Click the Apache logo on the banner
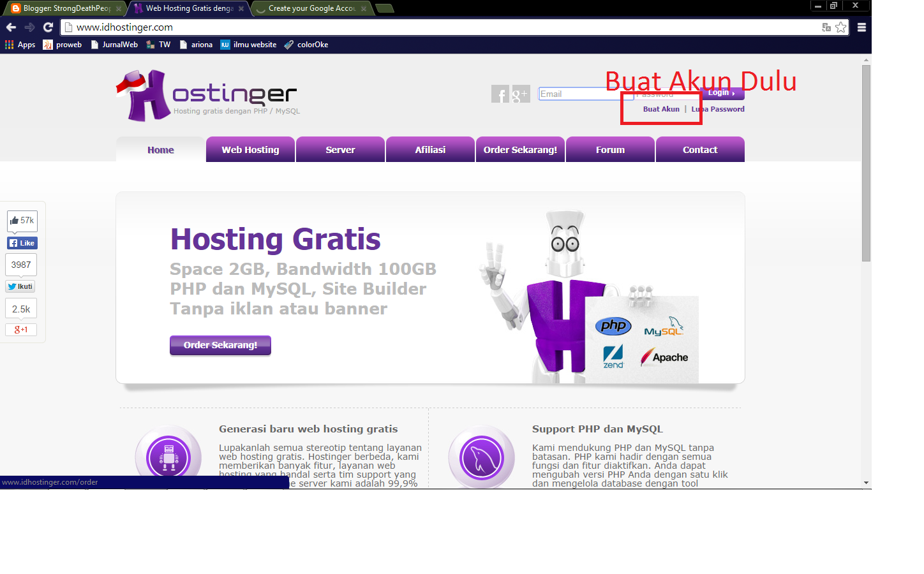 pyautogui.click(x=664, y=357)
